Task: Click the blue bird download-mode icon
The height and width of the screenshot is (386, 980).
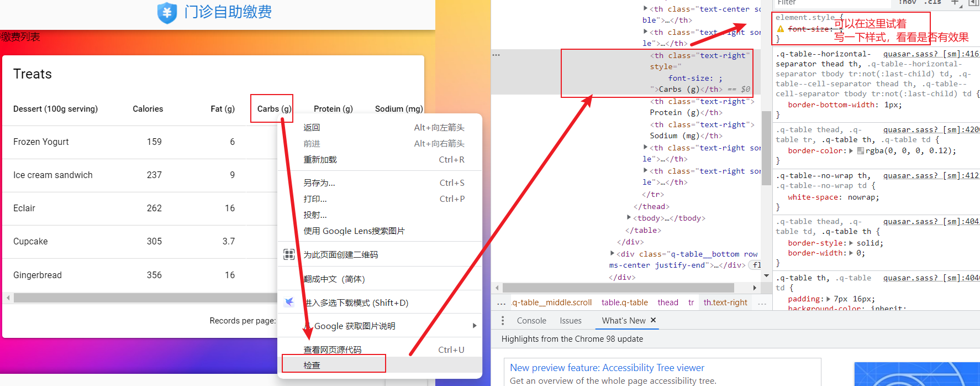Action: tap(289, 302)
